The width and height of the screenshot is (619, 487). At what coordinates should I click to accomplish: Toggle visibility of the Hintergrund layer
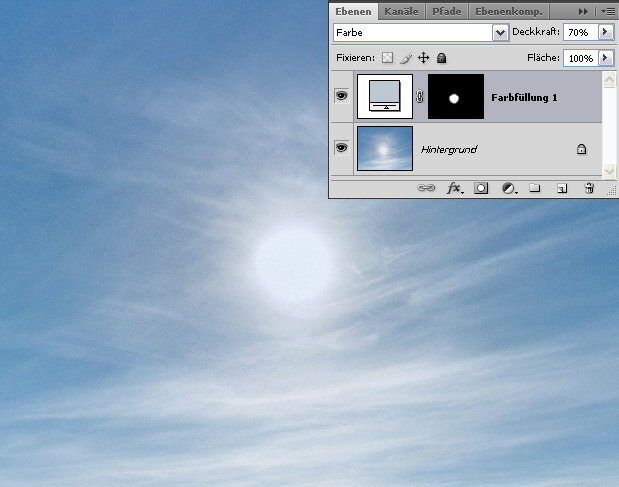point(341,148)
